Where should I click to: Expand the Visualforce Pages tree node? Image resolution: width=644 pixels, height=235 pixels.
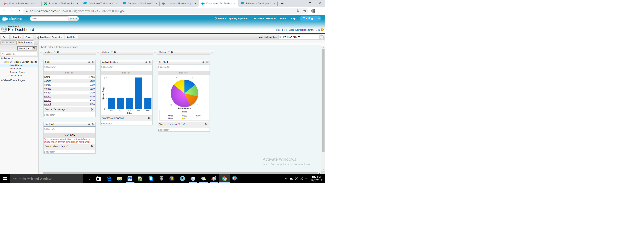2,81
